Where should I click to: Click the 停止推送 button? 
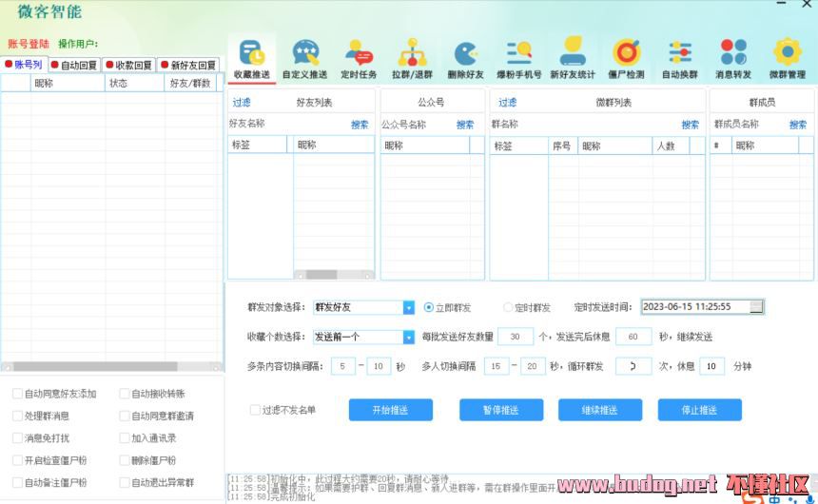click(x=699, y=410)
